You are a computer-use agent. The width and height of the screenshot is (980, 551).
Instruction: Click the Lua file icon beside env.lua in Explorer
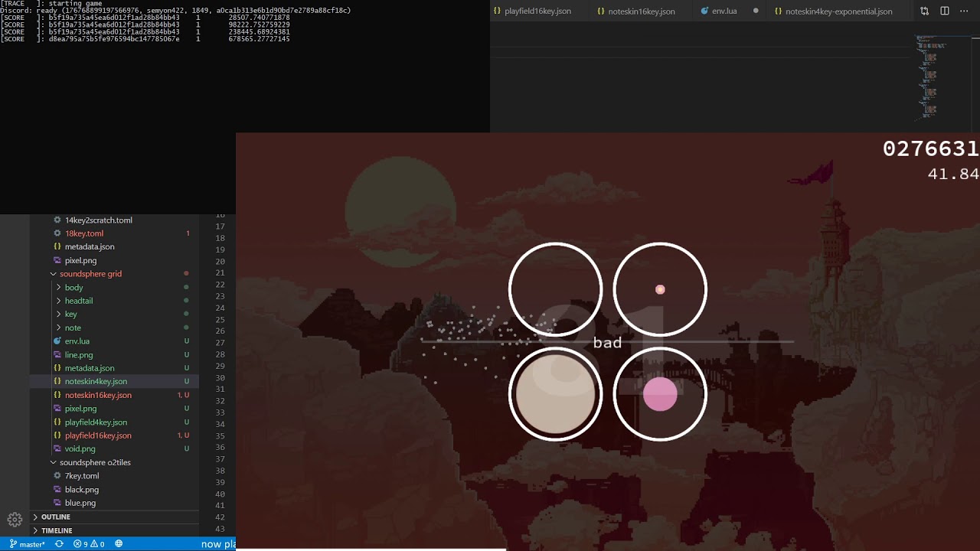[x=57, y=341]
